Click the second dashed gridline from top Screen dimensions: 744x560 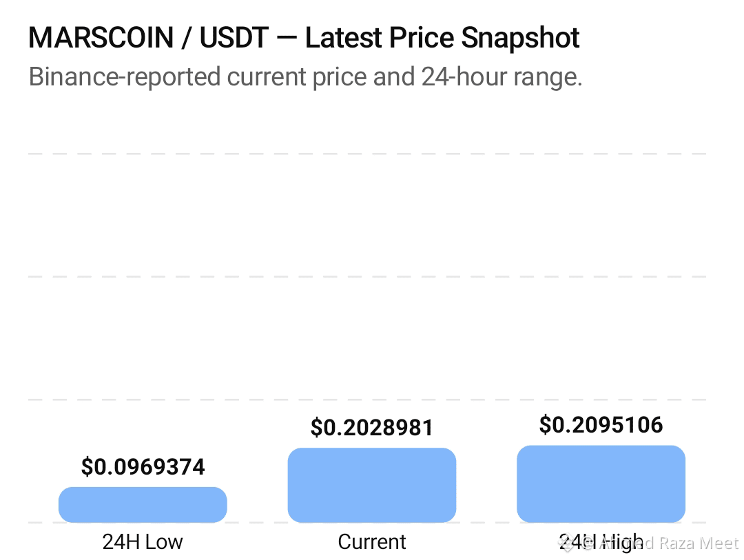click(x=367, y=277)
